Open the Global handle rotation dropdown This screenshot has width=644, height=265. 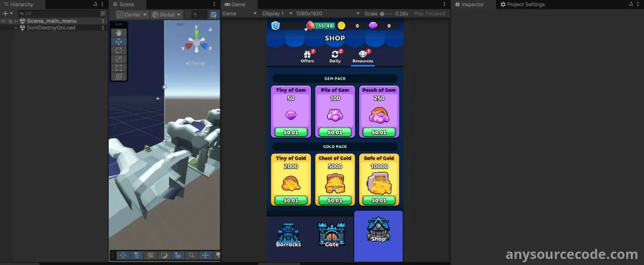[x=167, y=14]
